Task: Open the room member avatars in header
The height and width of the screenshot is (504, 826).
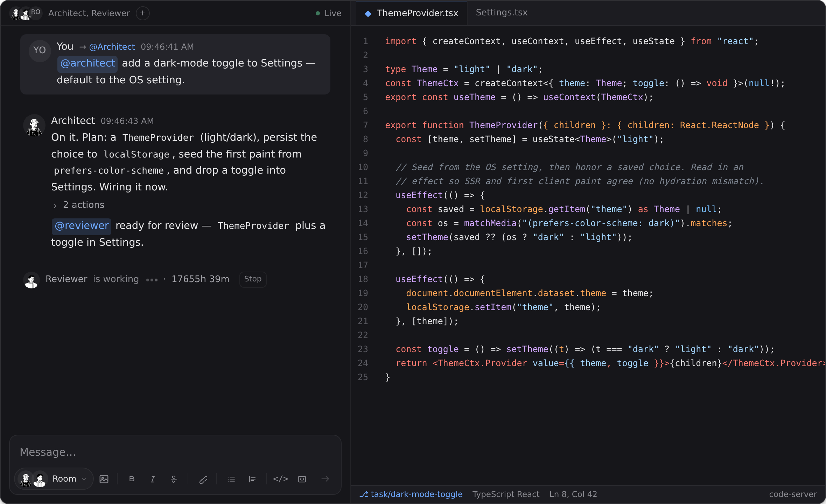Action: [25, 13]
